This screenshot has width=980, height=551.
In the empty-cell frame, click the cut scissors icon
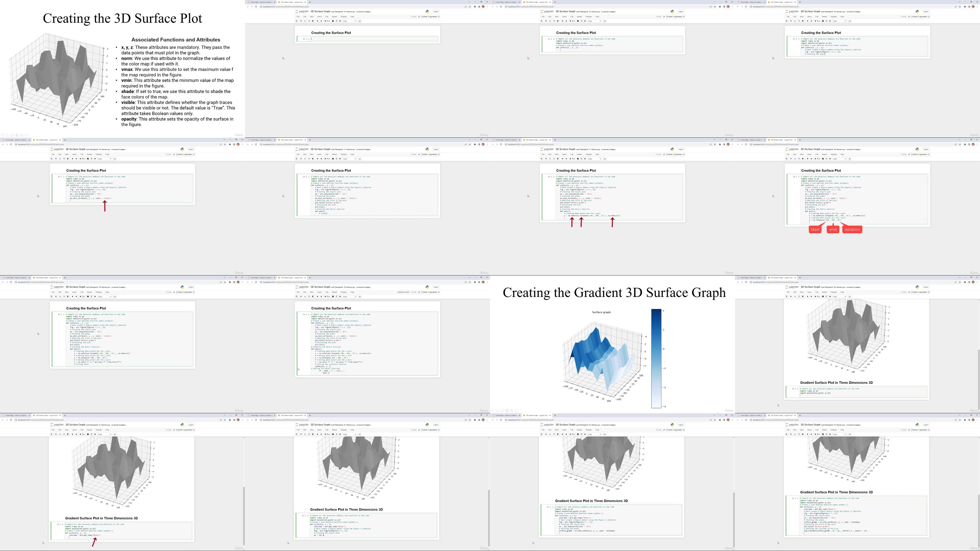point(306,21)
